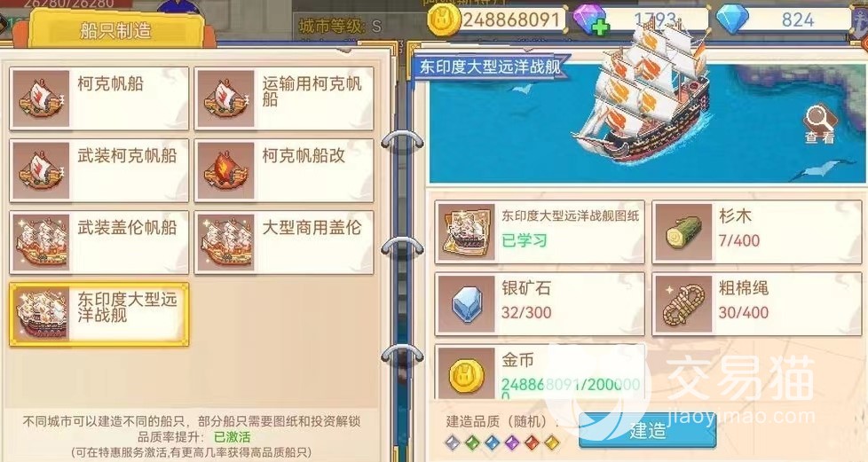Click the blue 建造 build button
868x462 pixels.
[x=647, y=430]
